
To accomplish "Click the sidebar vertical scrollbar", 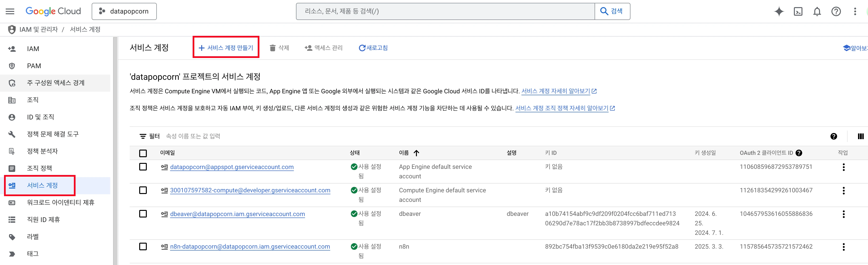I will [115, 151].
